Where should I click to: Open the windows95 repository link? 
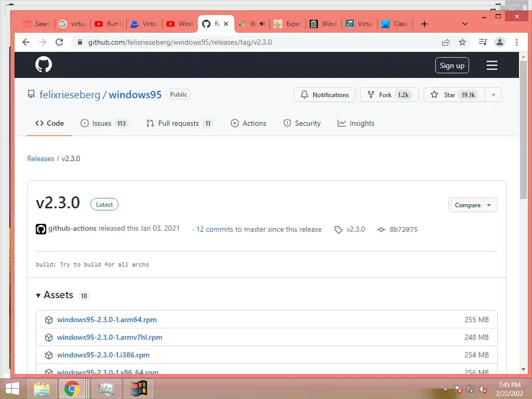coord(135,95)
